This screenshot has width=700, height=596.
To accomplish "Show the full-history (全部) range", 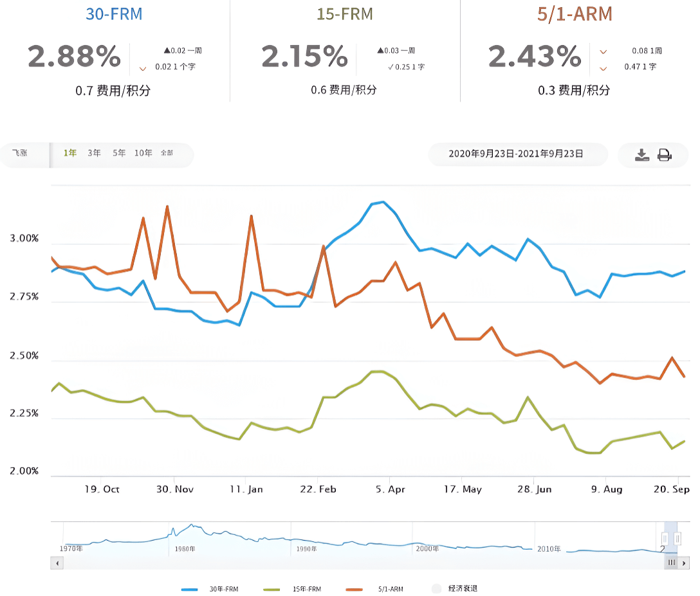I will click(x=167, y=153).
